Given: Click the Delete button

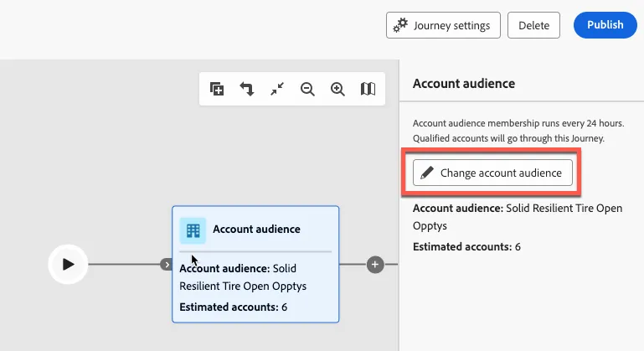Looking at the screenshot, I should coord(533,25).
